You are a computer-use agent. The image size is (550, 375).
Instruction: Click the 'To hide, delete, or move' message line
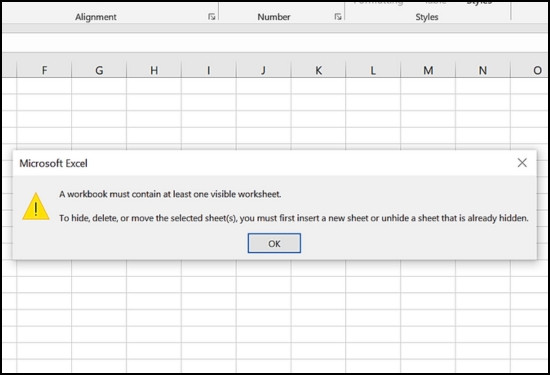click(x=294, y=218)
